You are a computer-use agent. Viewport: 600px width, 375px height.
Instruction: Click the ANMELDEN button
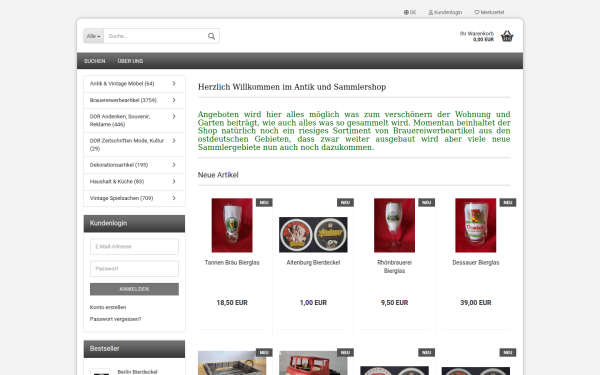[134, 289]
